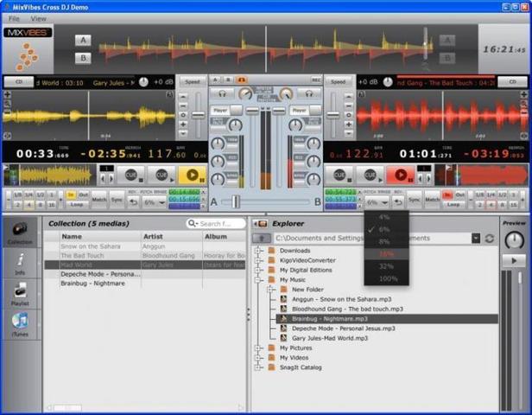Image resolution: width=532 pixels, height=415 pixels.
Task: Toggle Loop on deck B
Action: point(453,204)
